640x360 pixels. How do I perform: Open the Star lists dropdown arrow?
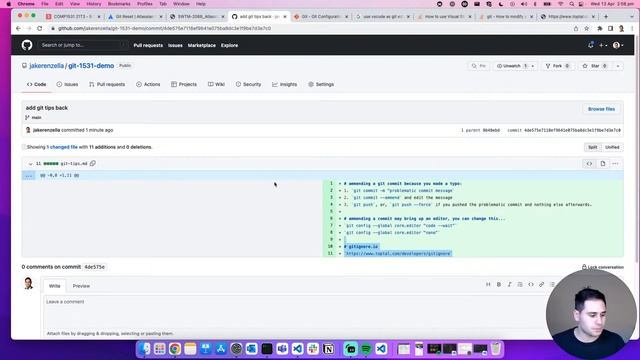click(x=618, y=66)
